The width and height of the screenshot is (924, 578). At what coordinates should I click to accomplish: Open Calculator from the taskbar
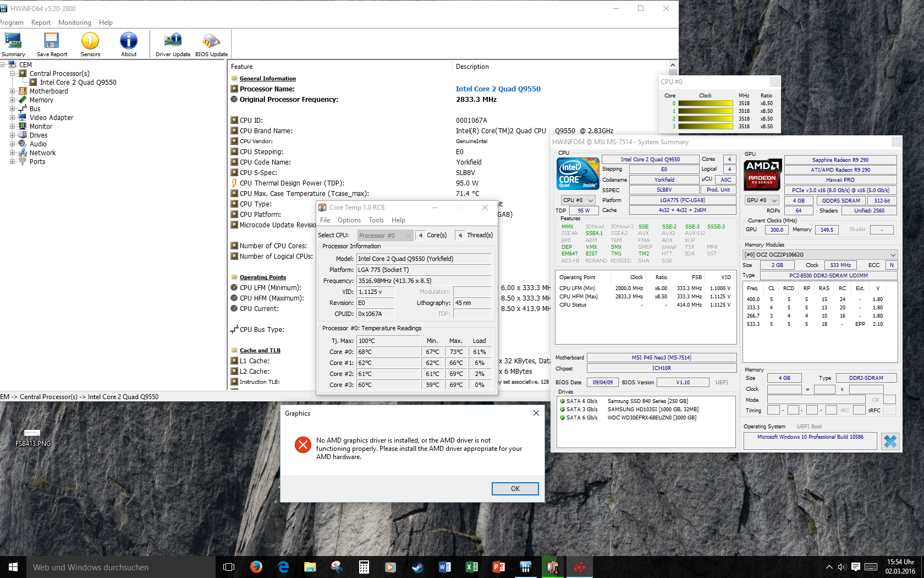point(364,567)
